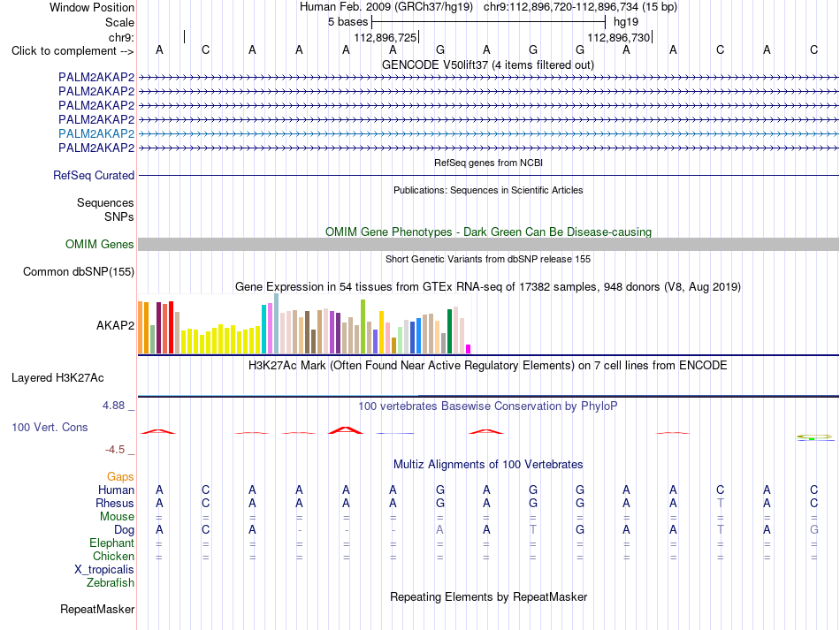Click the OMIM Genes label
840x630 pixels.
click(99, 245)
